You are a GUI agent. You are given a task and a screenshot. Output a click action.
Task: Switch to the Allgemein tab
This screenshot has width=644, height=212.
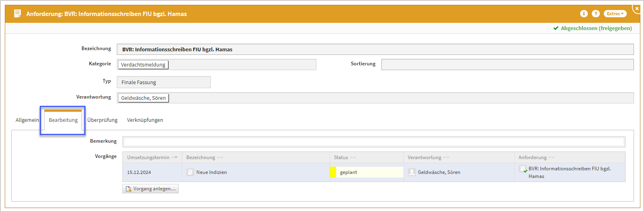tap(27, 120)
